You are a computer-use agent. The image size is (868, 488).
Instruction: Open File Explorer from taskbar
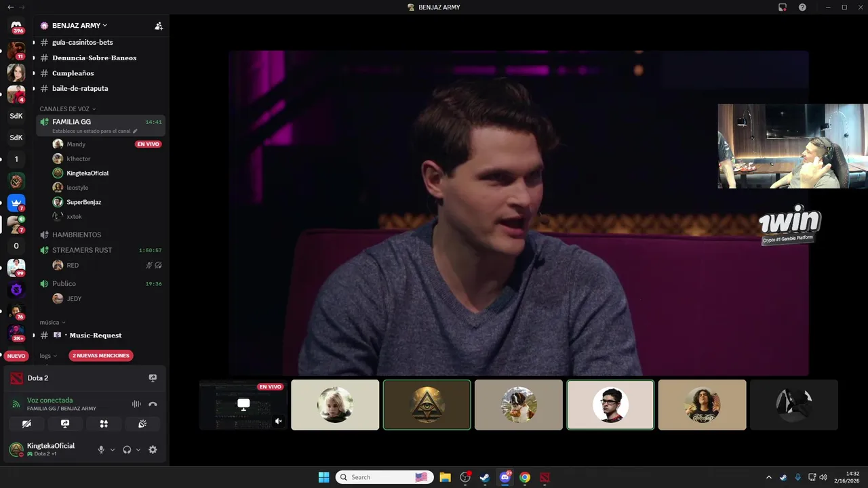tap(445, 477)
